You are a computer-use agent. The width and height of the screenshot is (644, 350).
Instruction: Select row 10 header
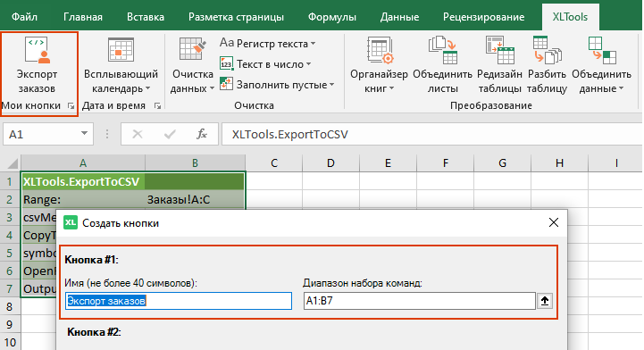[x=10, y=342]
